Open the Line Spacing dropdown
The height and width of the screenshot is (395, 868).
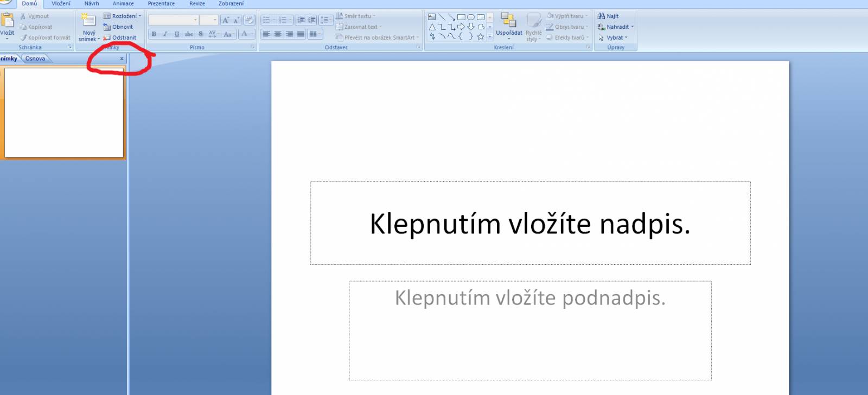click(x=326, y=20)
